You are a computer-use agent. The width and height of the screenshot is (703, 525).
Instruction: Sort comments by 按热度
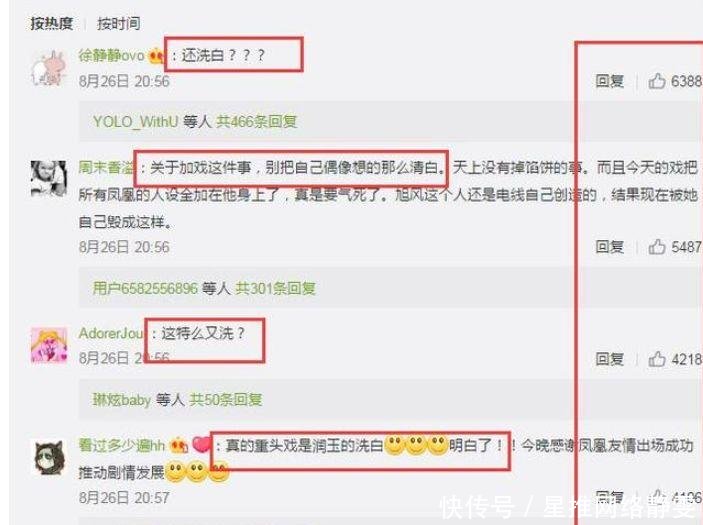pos(52,23)
